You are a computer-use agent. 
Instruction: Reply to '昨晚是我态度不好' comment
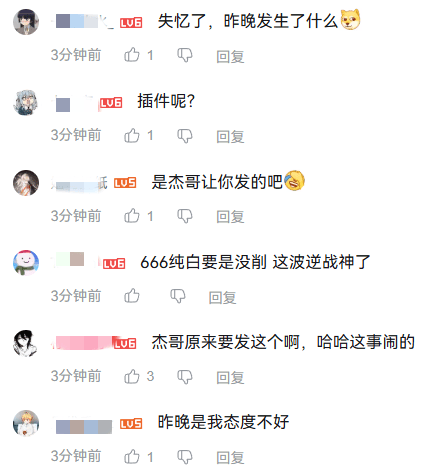pyautogui.click(x=230, y=458)
